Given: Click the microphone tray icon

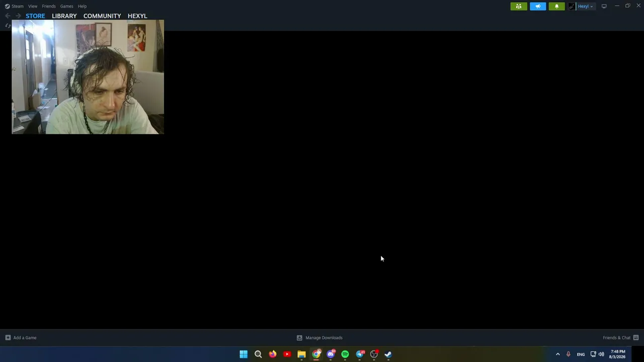Looking at the screenshot, I should click(x=569, y=354).
